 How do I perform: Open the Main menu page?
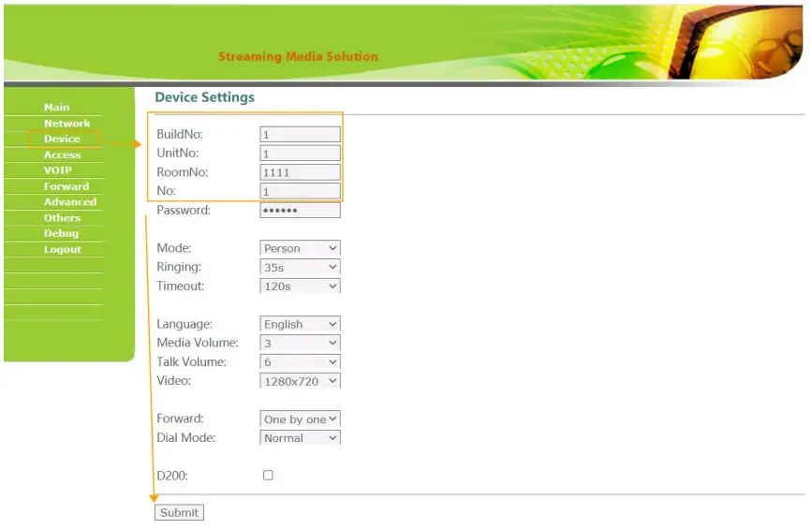[56, 108]
